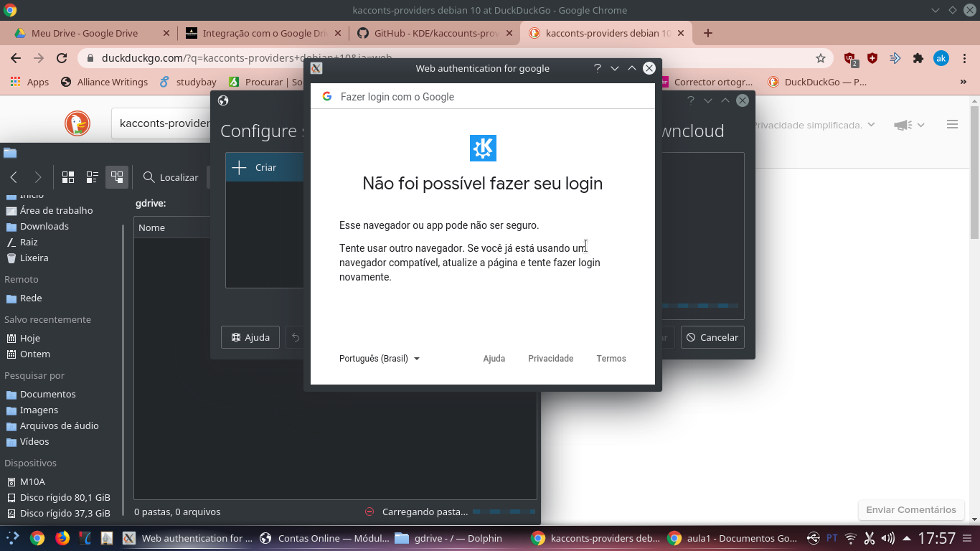Image resolution: width=980 pixels, height=551 pixels.
Task: Dolphin: open the M10A device
Action: 32,481
